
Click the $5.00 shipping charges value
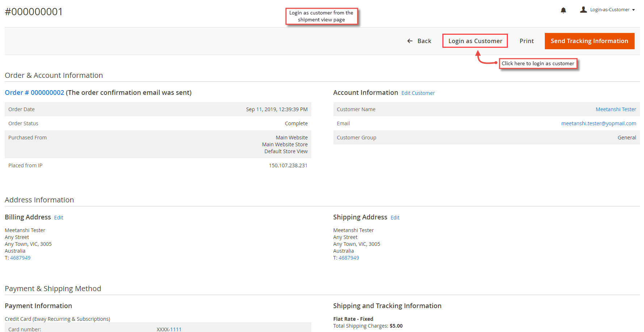tap(396, 326)
